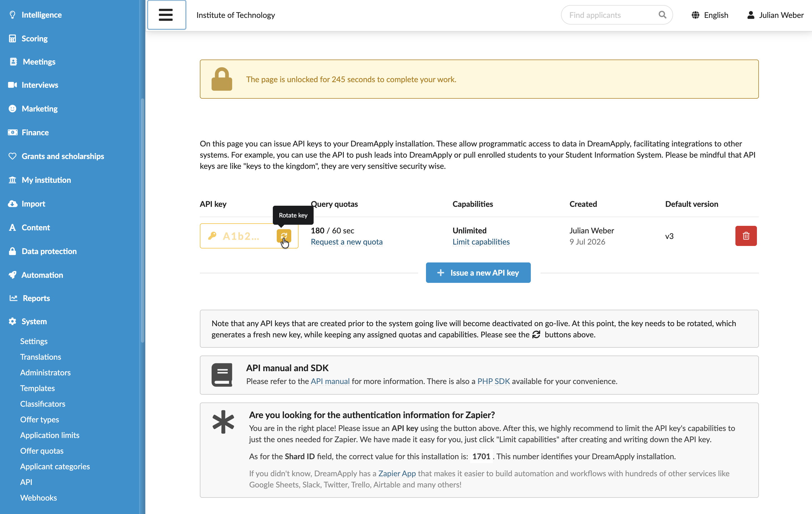Image resolution: width=812 pixels, height=514 pixels.
Task: Open the English language selector
Action: click(x=710, y=15)
